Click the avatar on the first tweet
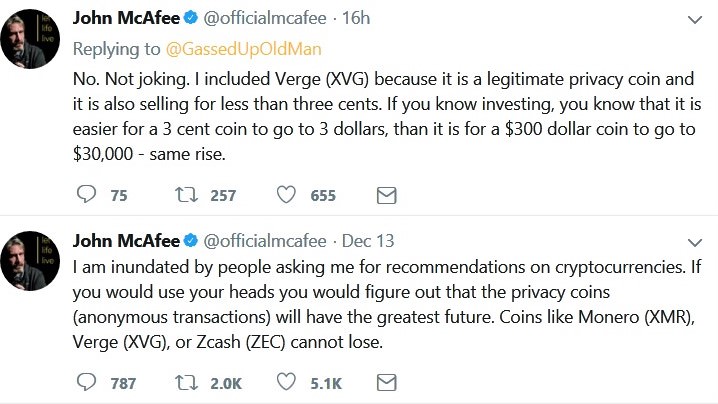 pyautogui.click(x=30, y=39)
